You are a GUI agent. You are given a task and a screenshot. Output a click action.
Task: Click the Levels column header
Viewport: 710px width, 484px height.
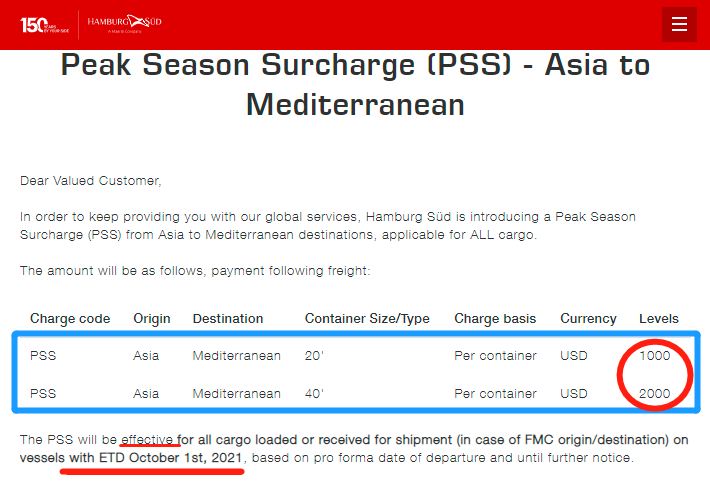(659, 319)
